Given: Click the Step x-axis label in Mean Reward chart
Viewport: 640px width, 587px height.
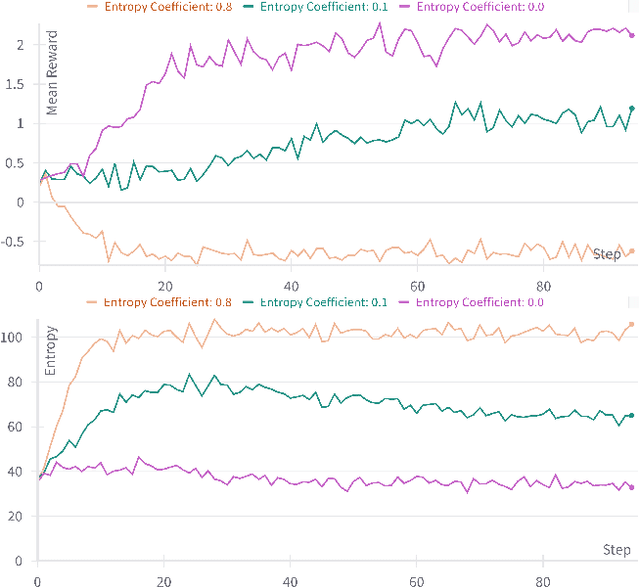Looking at the screenshot, I should (606, 254).
